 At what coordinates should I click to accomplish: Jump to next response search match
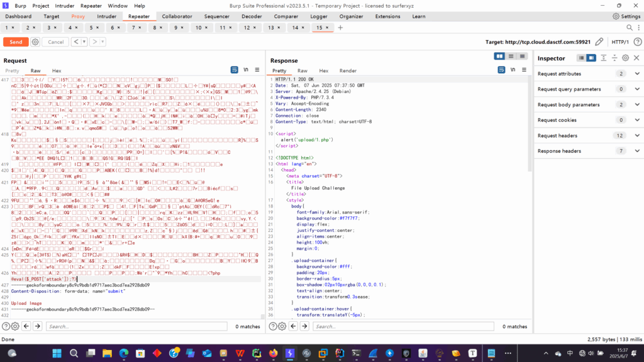[x=304, y=326]
